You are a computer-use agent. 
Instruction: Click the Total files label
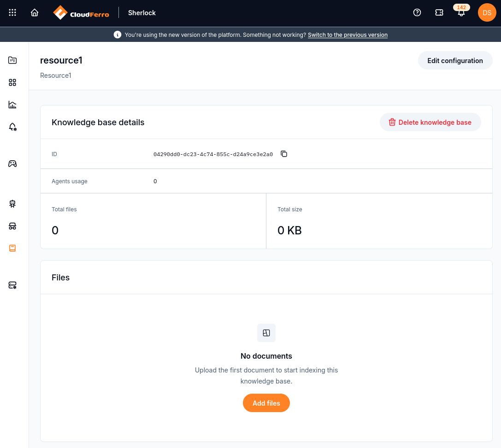coord(64,209)
